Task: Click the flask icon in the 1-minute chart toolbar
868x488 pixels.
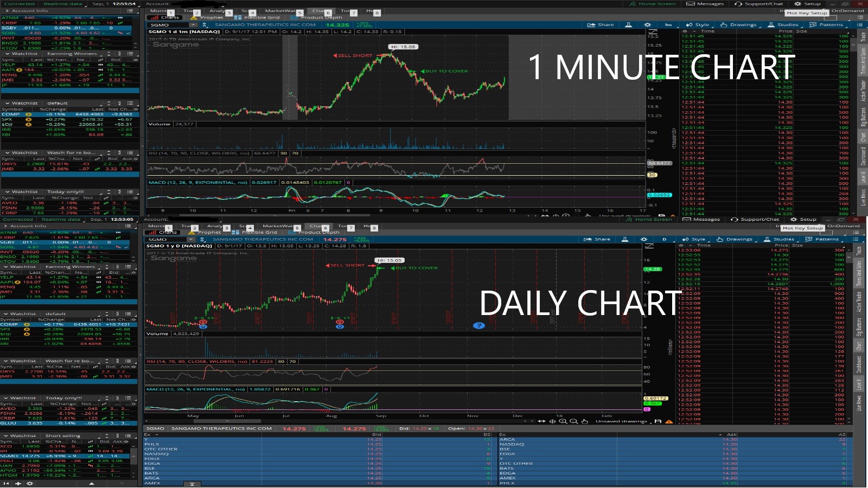Action: tap(628, 25)
